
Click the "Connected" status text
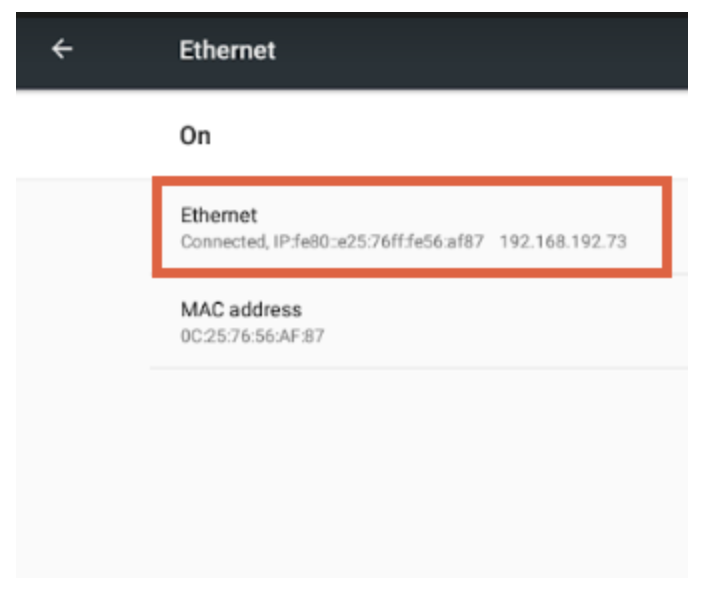pyautogui.click(x=221, y=242)
